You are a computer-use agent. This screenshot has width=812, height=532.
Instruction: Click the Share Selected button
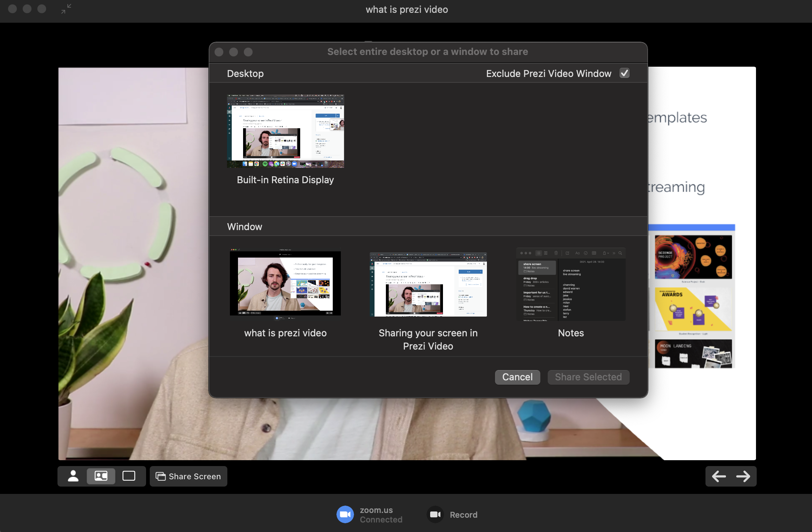point(588,377)
